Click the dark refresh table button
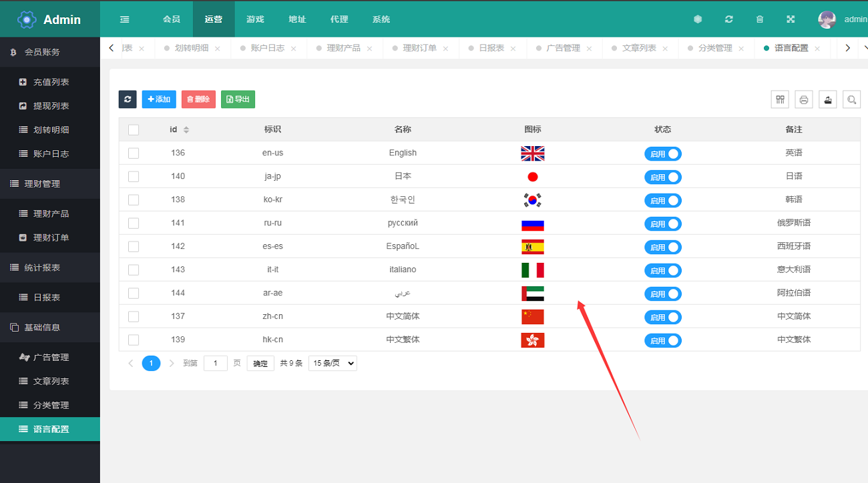This screenshot has height=483, width=868. [128, 99]
